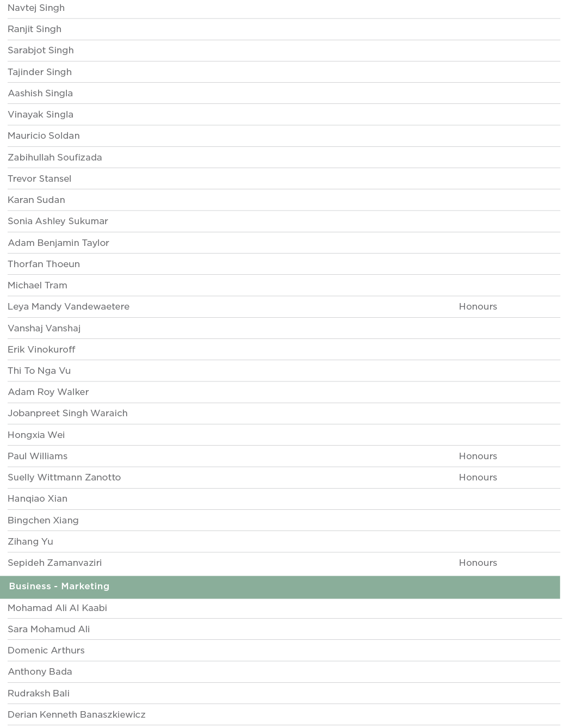Select the Mauricio Soldan entry
The width and height of the screenshot is (564, 728).
[x=44, y=135]
